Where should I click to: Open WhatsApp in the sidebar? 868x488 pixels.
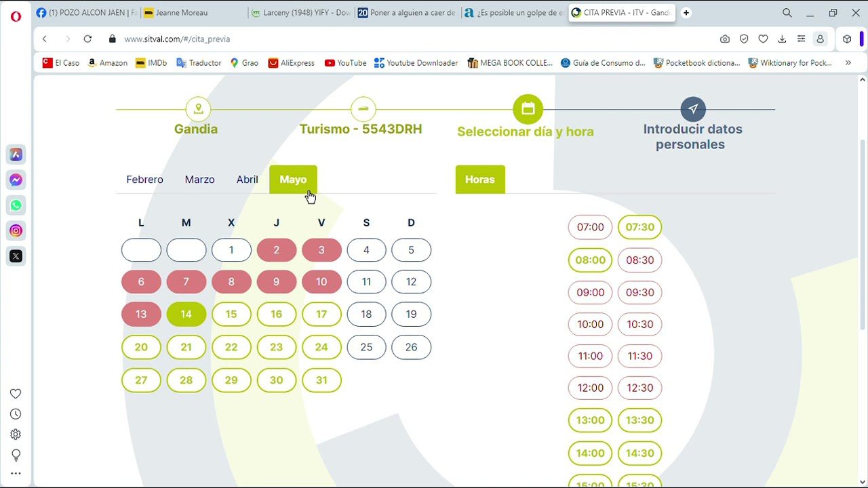click(x=16, y=205)
